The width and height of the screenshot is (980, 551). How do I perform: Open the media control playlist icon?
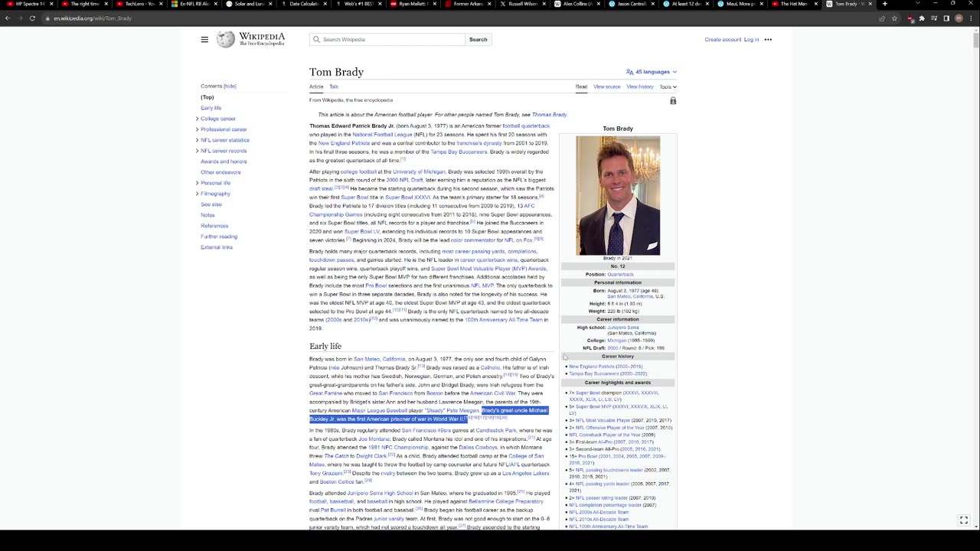(x=934, y=18)
